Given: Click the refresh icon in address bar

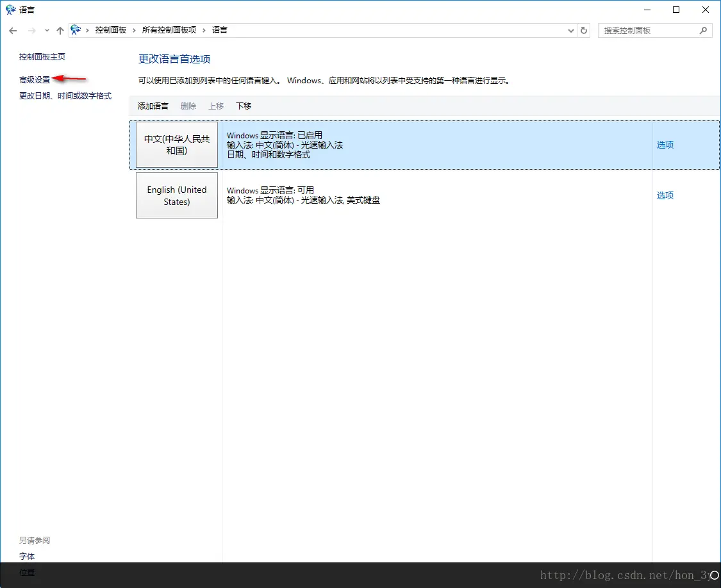Looking at the screenshot, I should click(x=582, y=30).
